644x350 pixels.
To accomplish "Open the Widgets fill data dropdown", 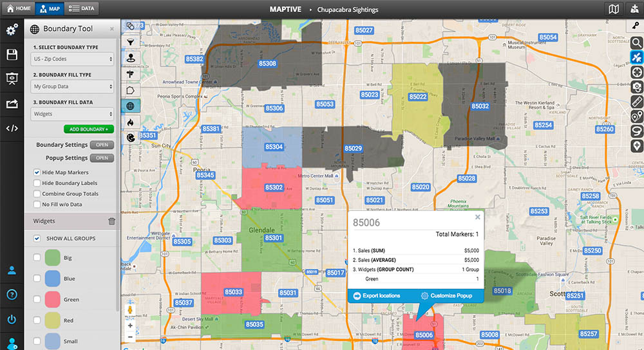I will tap(72, 114).
